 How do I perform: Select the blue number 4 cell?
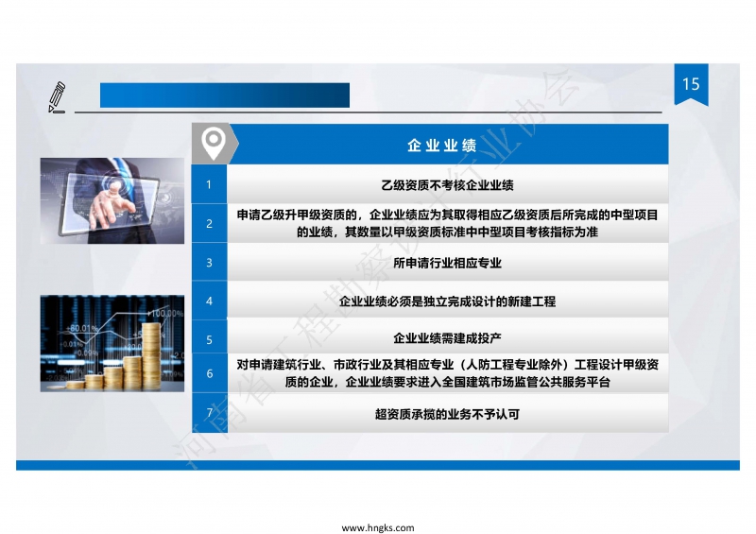point(209,301)
